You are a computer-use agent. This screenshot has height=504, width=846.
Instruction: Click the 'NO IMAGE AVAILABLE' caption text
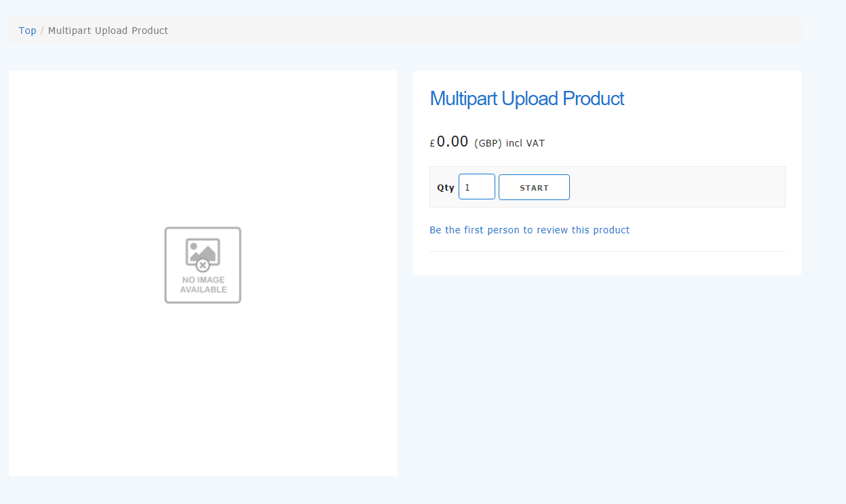tap(203, 285)
